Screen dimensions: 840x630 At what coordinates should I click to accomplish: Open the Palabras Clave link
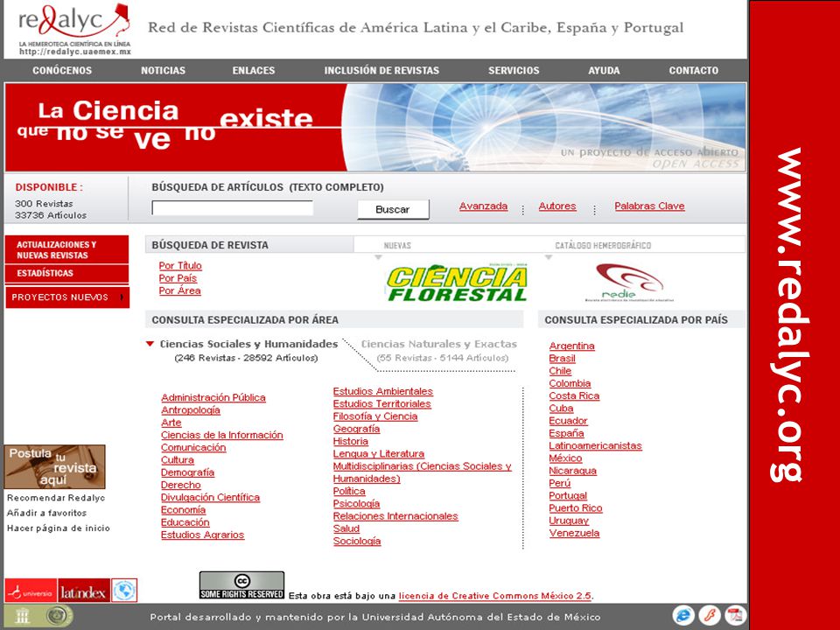649,206
